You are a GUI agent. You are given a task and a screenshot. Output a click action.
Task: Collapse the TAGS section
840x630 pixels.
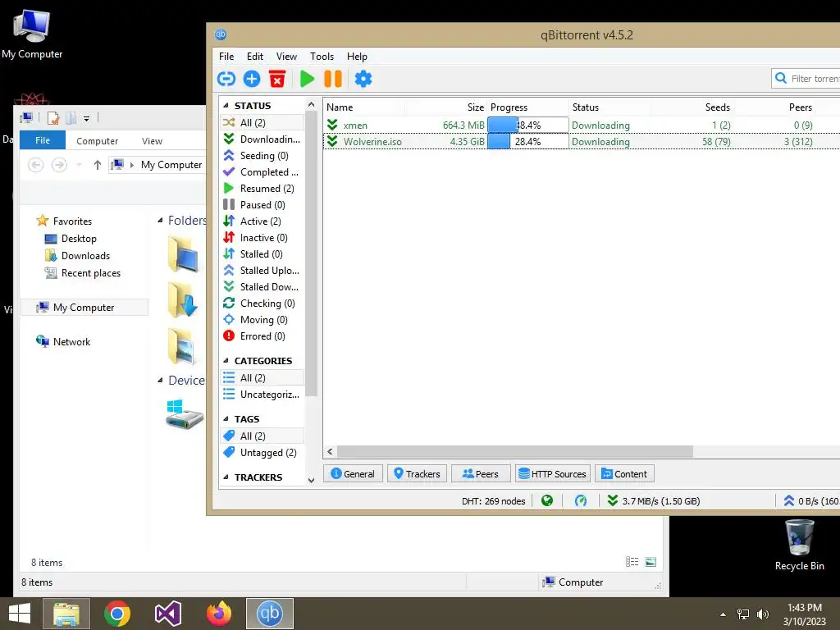[226, 419]
